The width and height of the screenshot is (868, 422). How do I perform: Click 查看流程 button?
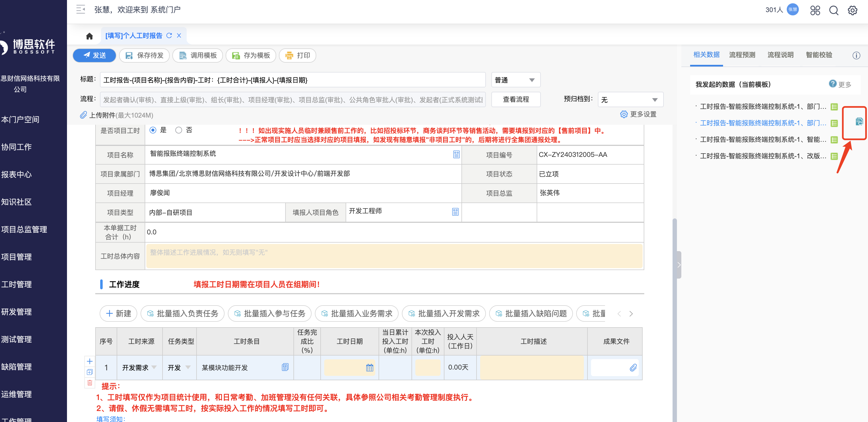pyautogui.click(x=516, y=99)
